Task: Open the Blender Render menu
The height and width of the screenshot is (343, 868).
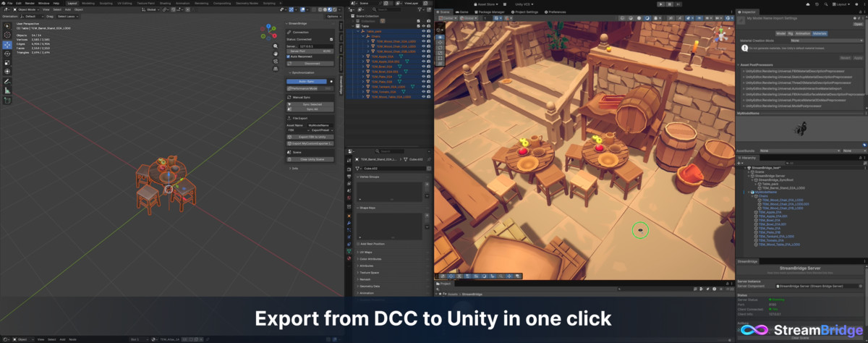Action: pos(31,3)
